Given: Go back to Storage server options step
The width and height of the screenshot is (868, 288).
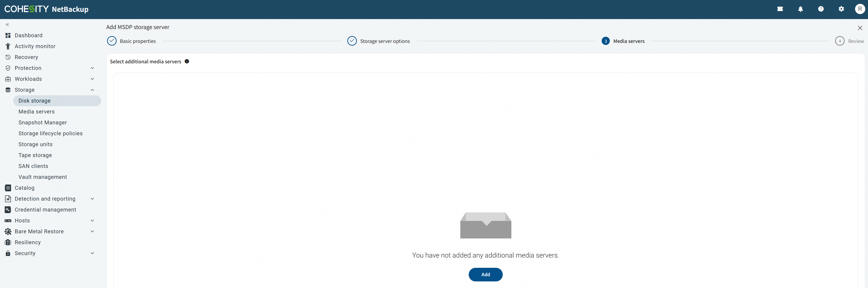Looking at the screenshot, I should click(385, 41).
